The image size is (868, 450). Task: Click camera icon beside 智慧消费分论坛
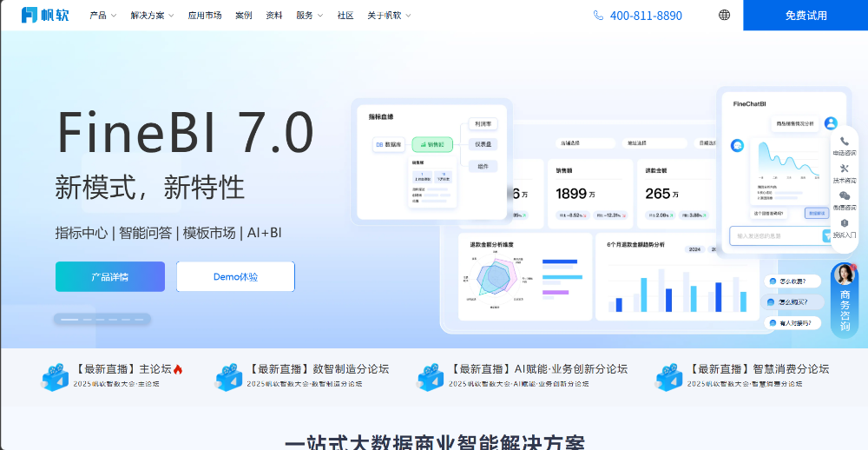[x=668, y=377]
